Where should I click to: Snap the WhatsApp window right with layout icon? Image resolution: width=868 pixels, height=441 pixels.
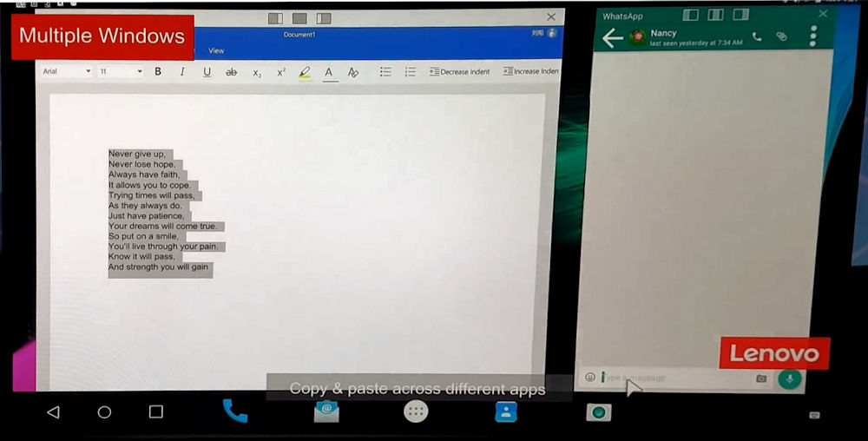[740, 15]
